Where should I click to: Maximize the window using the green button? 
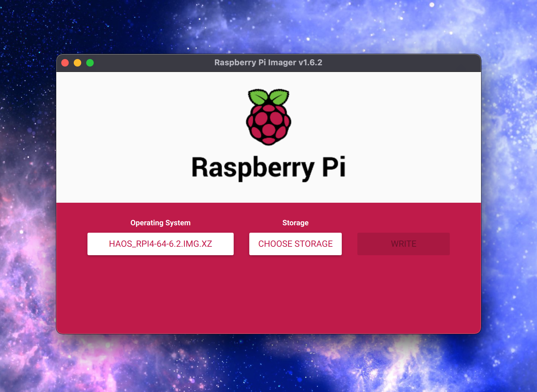tap(90, 63)
